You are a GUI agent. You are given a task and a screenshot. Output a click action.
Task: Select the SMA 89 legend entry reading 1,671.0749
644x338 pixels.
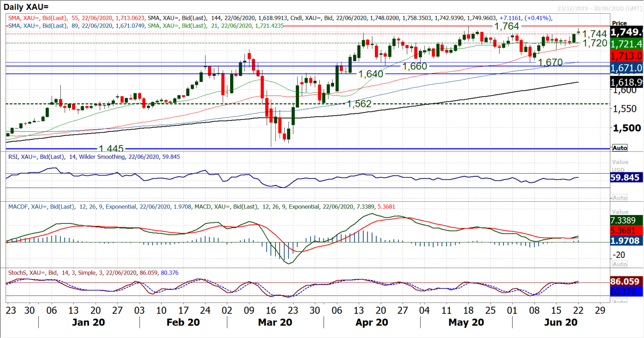pyautogui.click(x=76, y=26)
